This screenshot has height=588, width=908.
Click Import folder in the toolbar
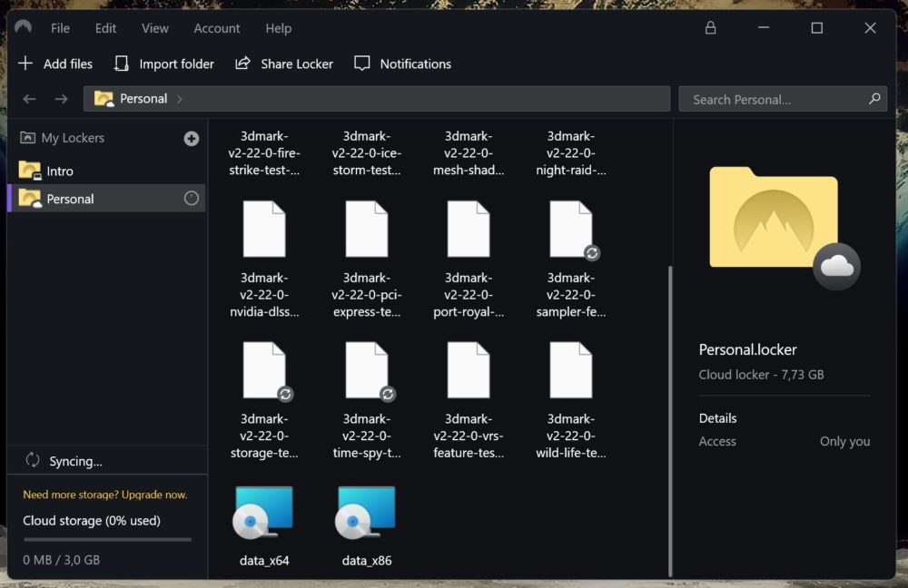[163, 64]
